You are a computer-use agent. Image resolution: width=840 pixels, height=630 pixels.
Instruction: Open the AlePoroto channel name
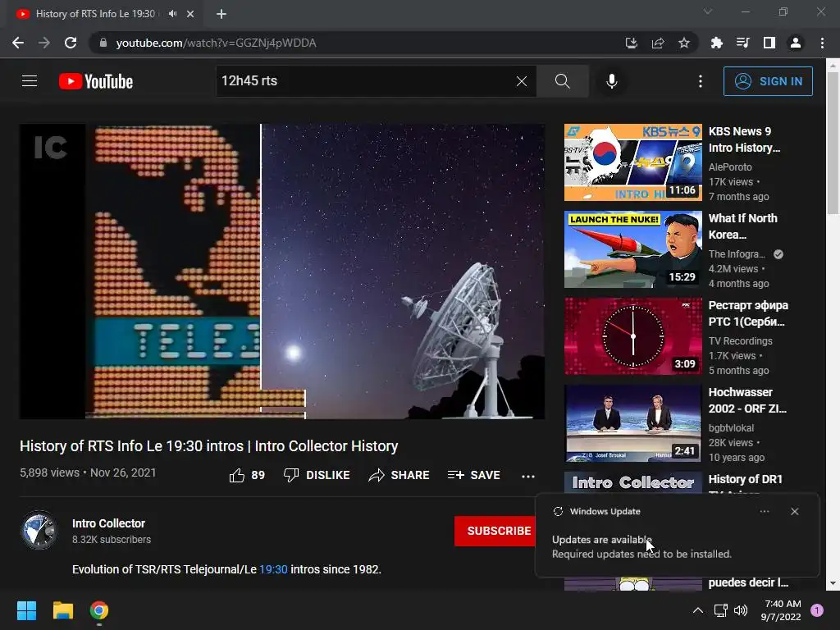[730, 167]
